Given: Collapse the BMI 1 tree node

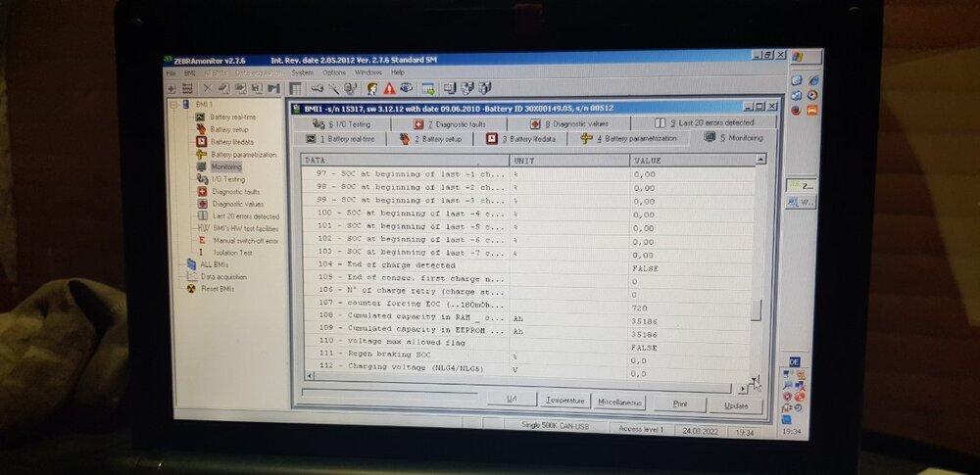Looking at the screenshot, I should tap(173, 105).
